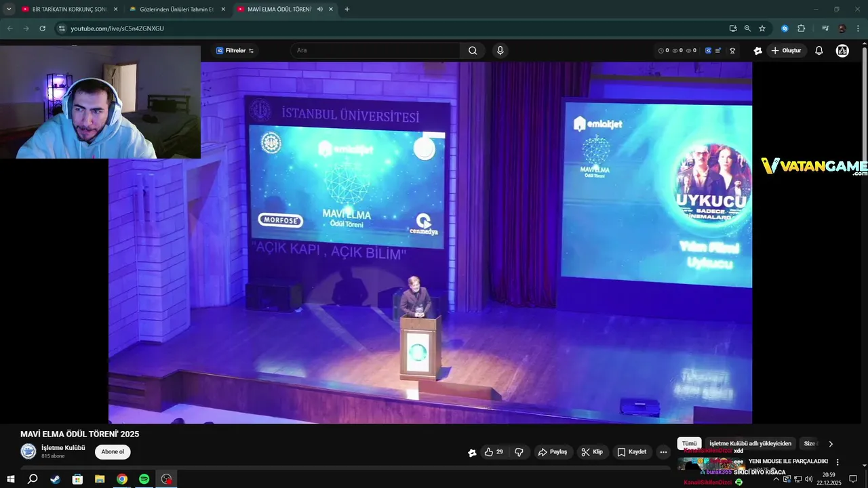Mute the MAVİ ELMA tab audio speaker icon
Viewport: 868px width, 488px height.
tap(319, 9)
